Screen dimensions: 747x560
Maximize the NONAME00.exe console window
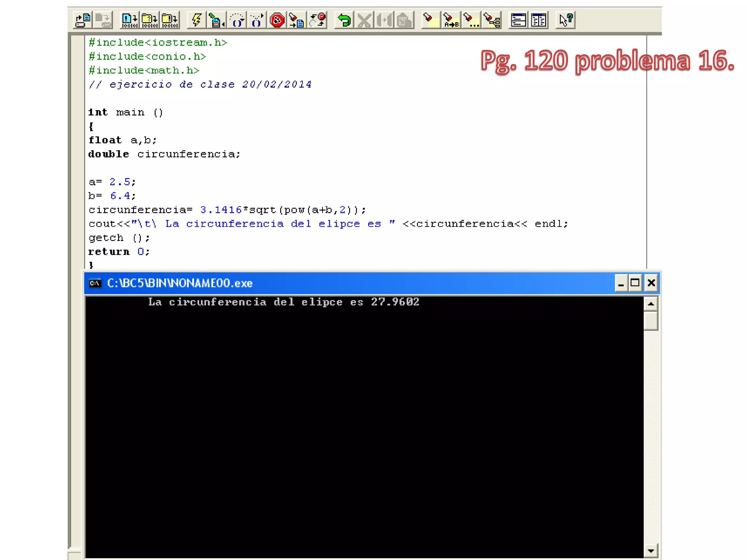635,283
